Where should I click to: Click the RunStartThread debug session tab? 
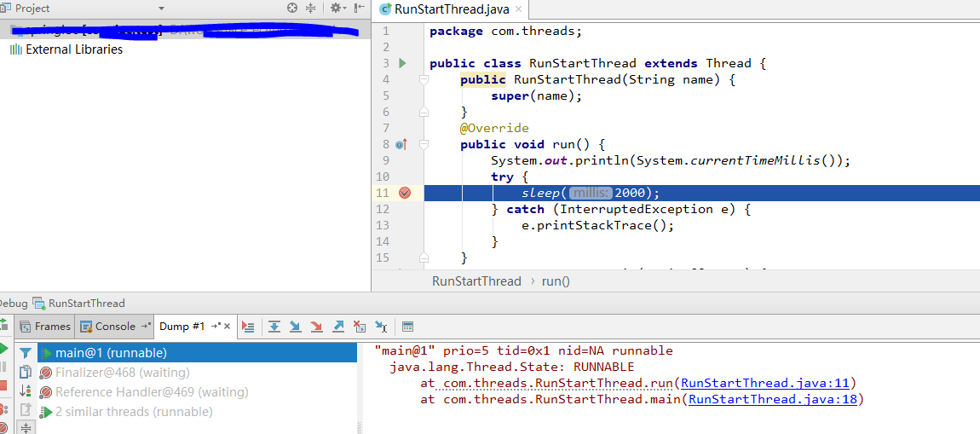[x=78, y=304]
